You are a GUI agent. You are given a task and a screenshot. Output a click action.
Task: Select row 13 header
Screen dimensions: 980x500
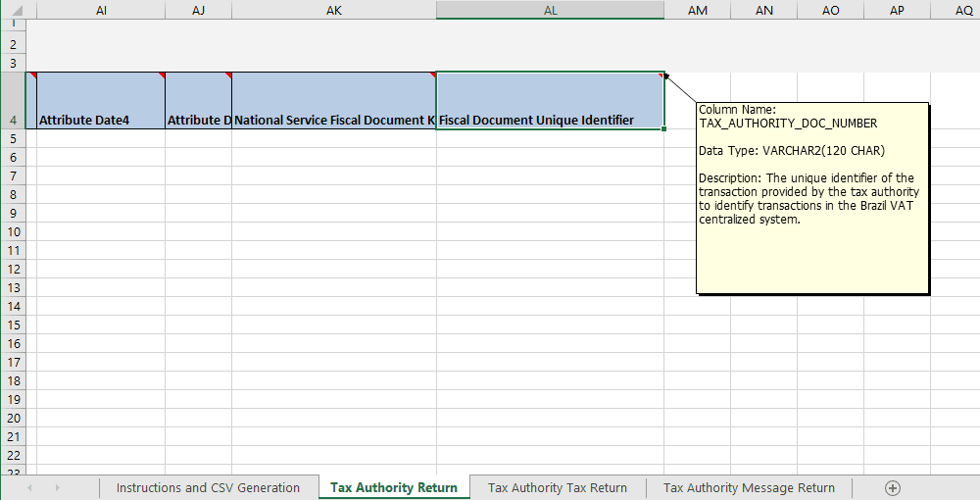coord(13,287)
